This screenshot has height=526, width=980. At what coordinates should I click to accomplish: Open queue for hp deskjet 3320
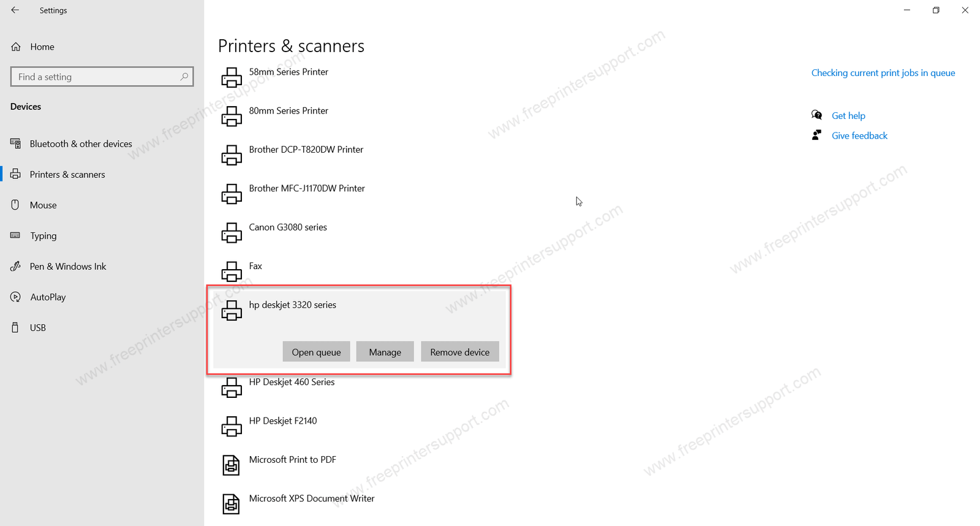316,352
